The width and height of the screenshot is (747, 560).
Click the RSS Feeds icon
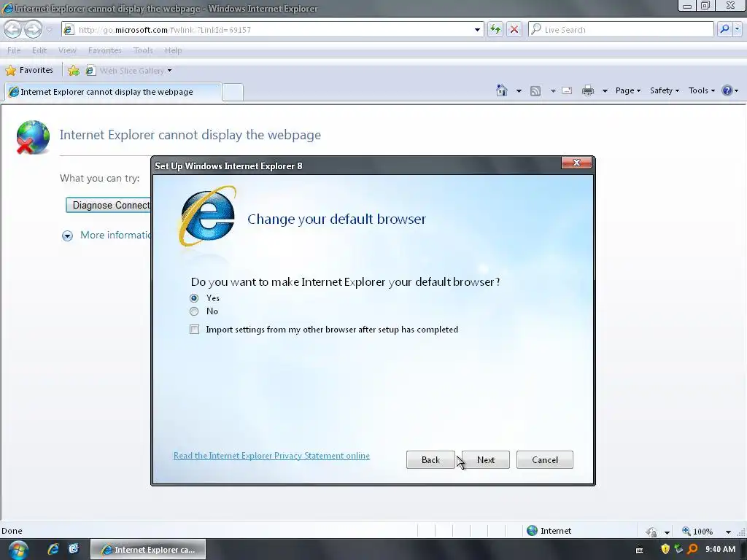click(x=535, y=90)
